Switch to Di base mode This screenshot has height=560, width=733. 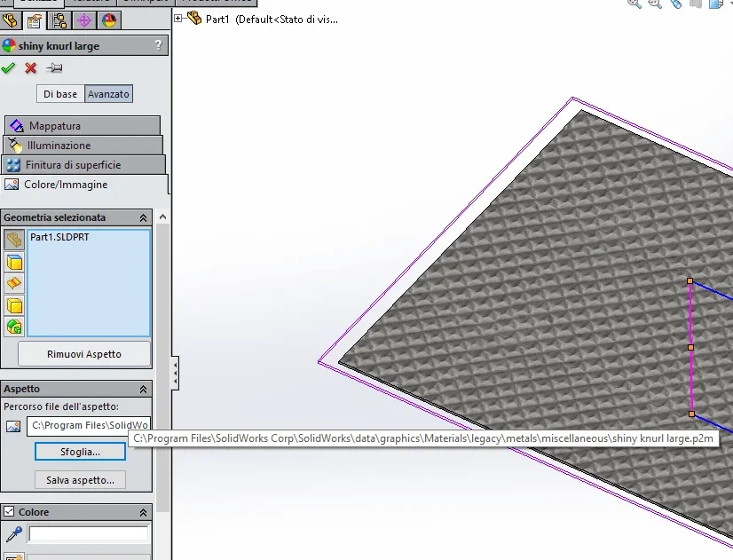pyautogui.click(x=60, y=94)
